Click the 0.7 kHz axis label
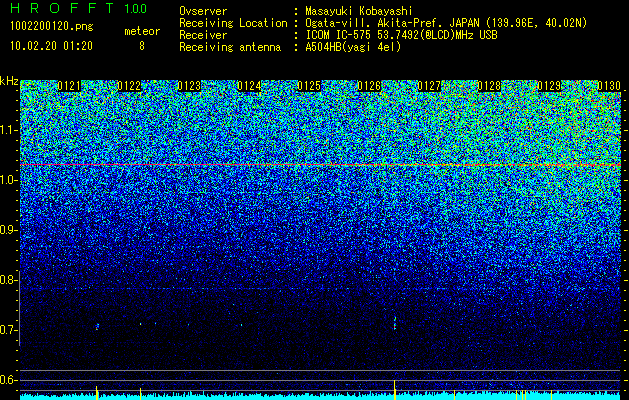This screenshot has width=629, height=400. pos(8,330)
